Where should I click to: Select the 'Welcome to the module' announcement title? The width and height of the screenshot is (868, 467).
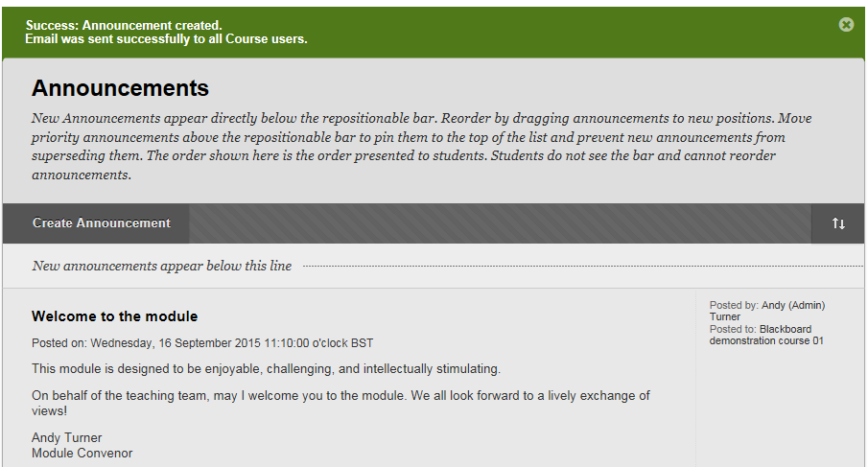click(114, 315)
